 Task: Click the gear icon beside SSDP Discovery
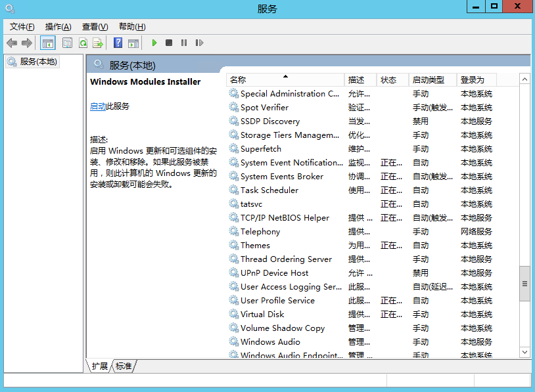(234, 121)
